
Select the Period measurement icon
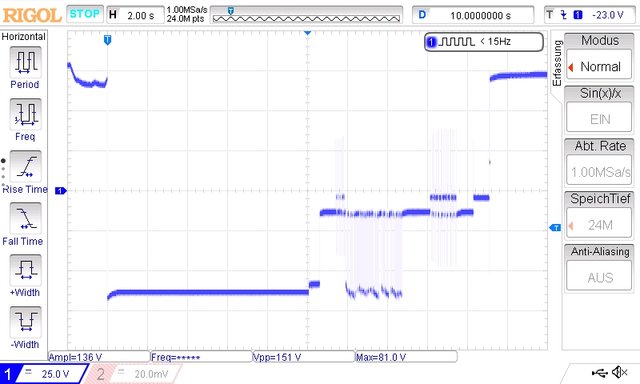point(25,62)
